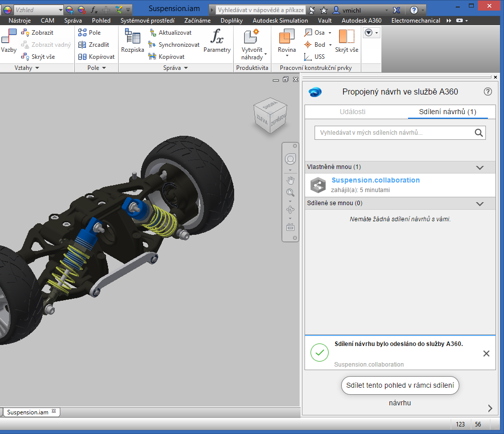The image size is (504, 434).
Task: Close the A360 panel
Action: [x=495, y=77]
